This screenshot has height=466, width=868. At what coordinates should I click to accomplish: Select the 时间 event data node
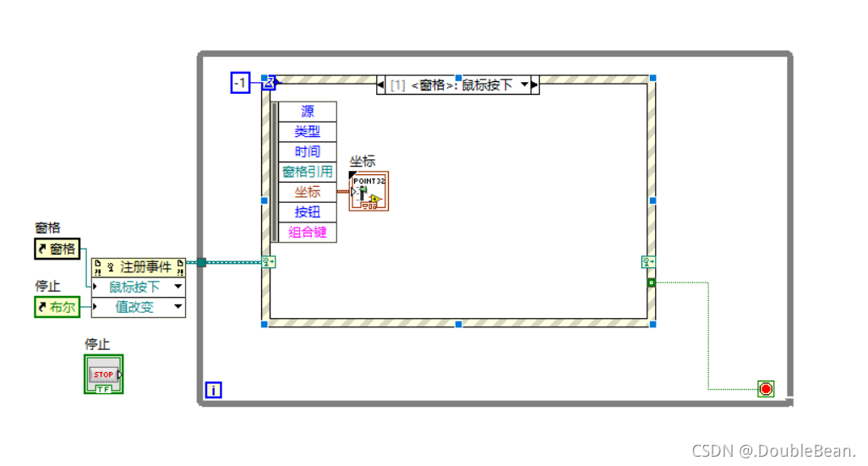308,151
